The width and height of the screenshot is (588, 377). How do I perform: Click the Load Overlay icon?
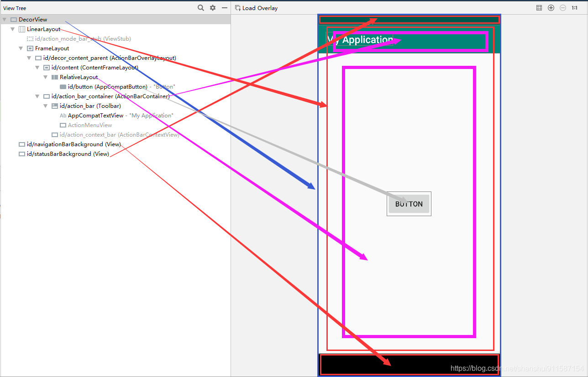tap(237, 8)
